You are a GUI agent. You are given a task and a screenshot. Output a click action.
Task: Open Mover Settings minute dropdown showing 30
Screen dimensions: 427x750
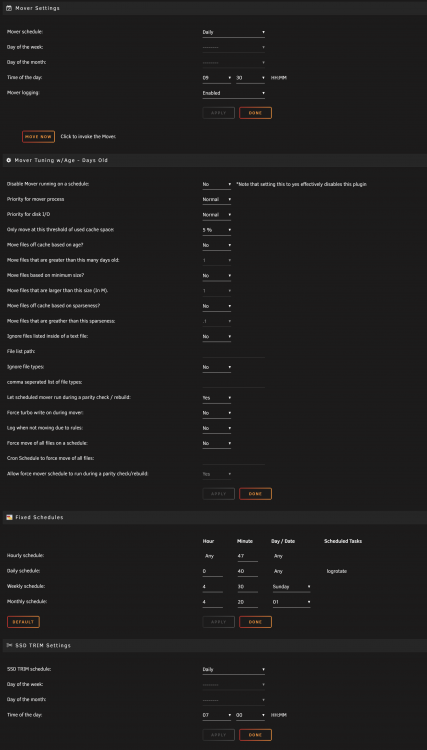[251, 77]
